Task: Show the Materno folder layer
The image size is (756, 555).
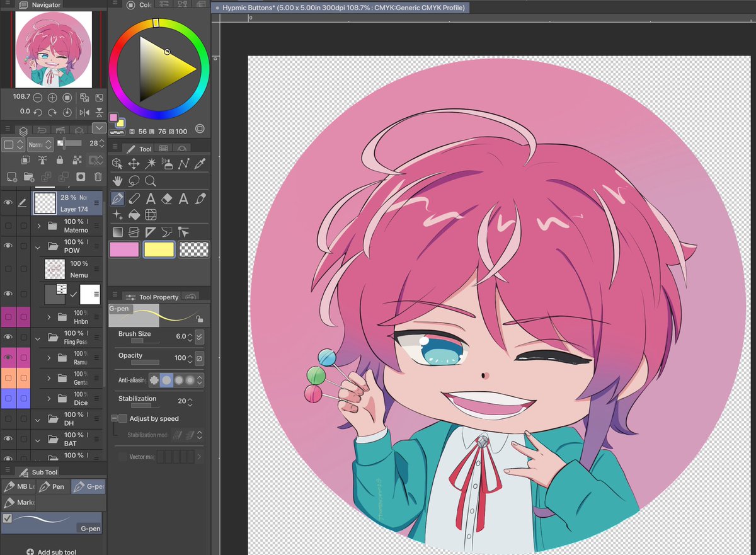Action: (x=8, y=226)
